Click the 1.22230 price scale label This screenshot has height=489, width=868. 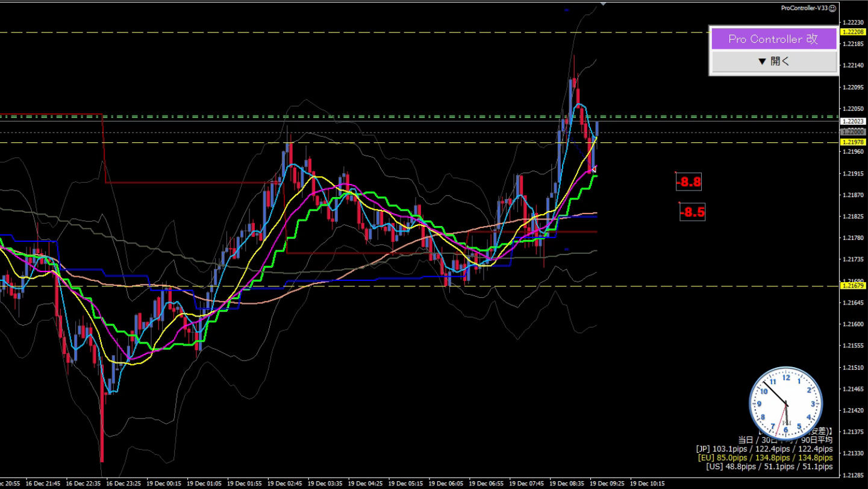click(853, 22)
